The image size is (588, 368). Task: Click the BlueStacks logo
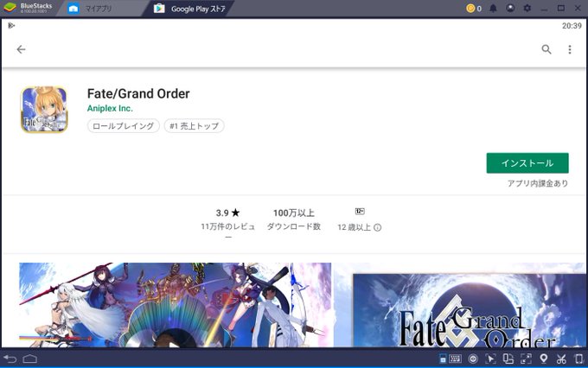[x=10, y=8]
